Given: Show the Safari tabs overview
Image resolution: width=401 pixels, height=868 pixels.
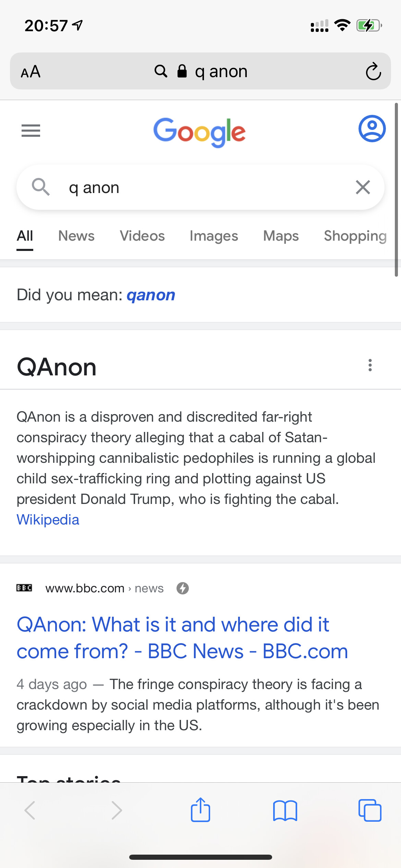Looking at the screenshot, I should [370, 810].
